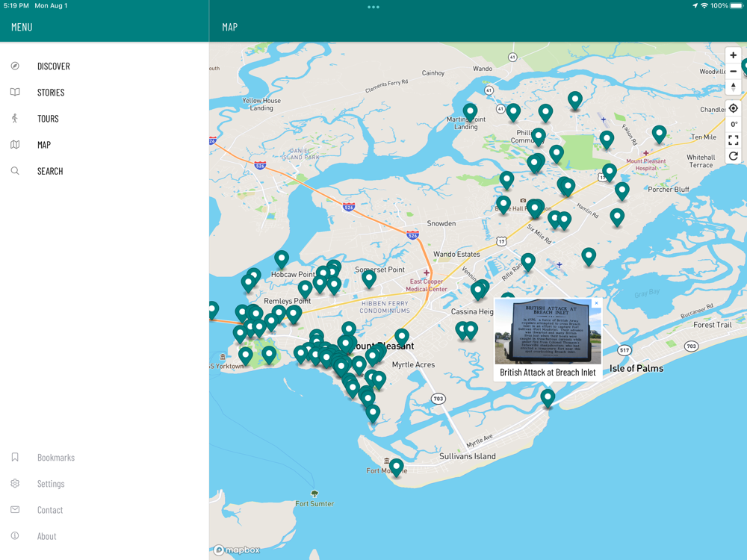Select the pin at Martins Point Landing
This screenshot has height=560, width=747.
tap(470, 113)
